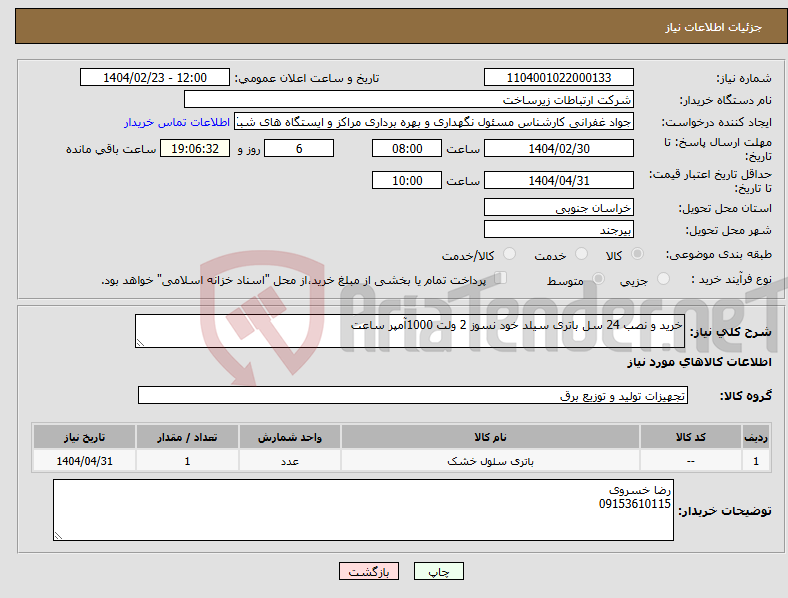The image size is (788, 598).
Task: Click the عدد unit cell
Action: [x=290, y=461]
